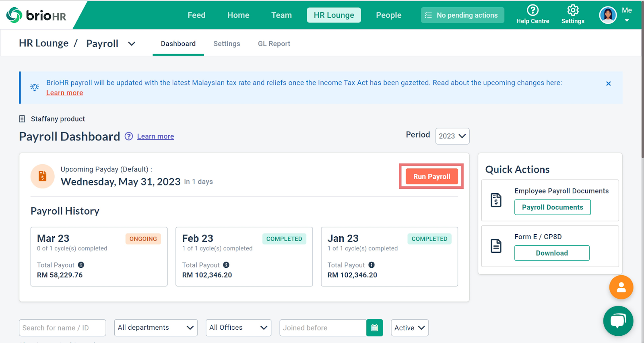Open the calendar date picker icon
The width and height of the screenshot is (644, 343).
(374, 328)
